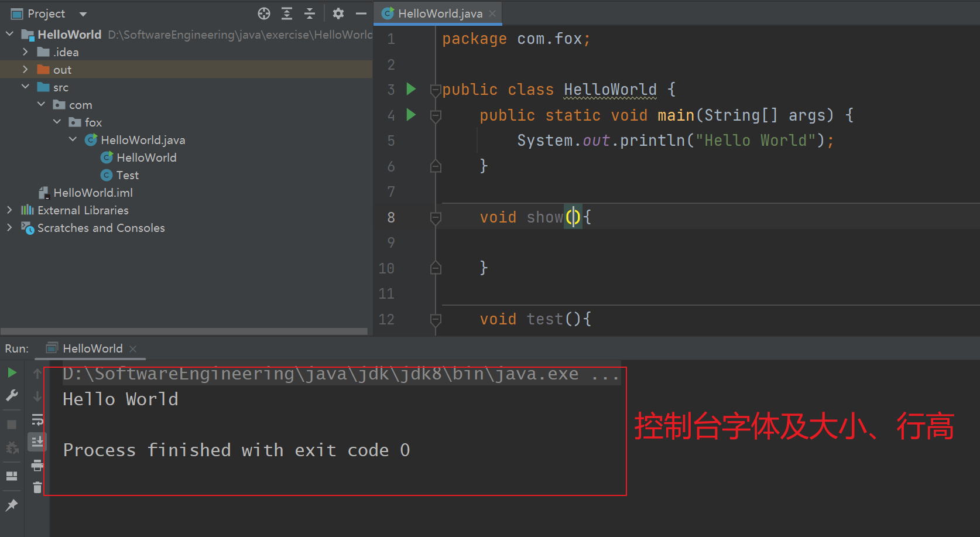Click the Locate/Select Opened File target icon
The image size is (980, 537).
[x=264, y=13]
